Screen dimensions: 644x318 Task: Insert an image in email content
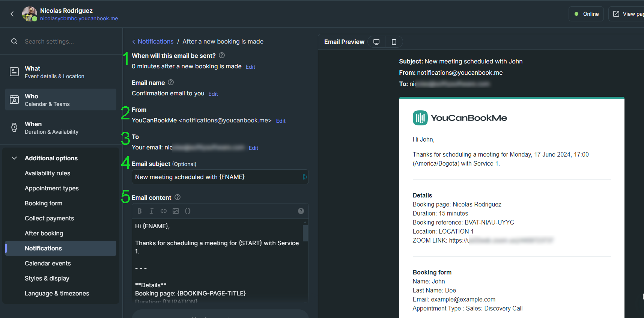[x=176, y=211]
